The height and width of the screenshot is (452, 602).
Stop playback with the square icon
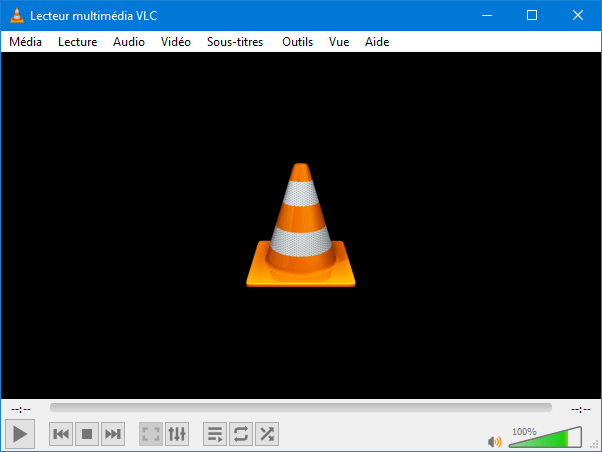tap(87, 434)
